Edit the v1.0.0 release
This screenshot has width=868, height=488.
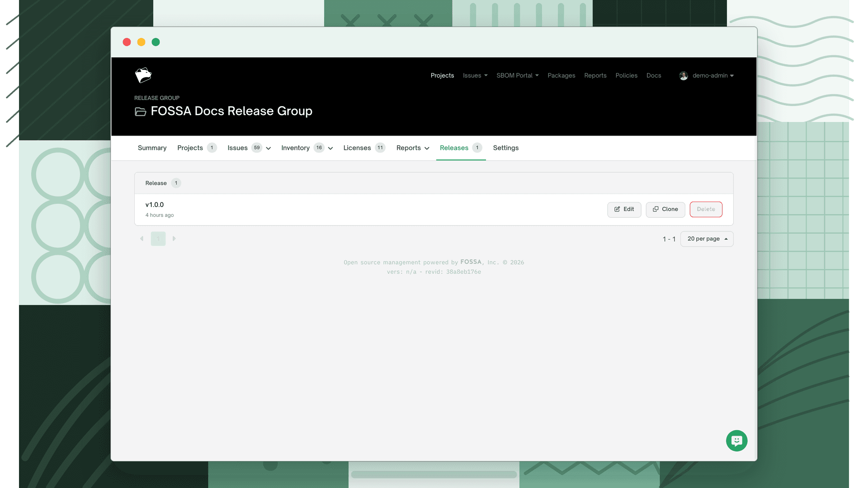point(624,210)
